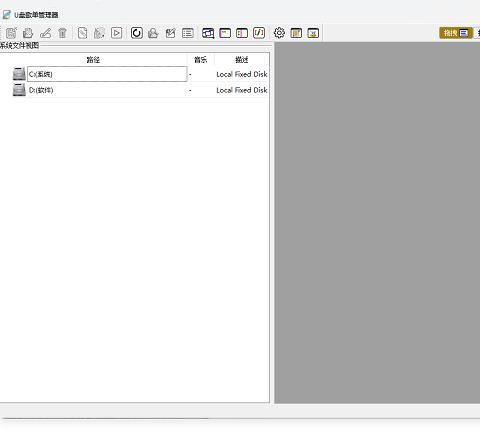Click the yellow panel icon beside gear
480x431 pixels.
pyautogui.click(x=296, y=33)
